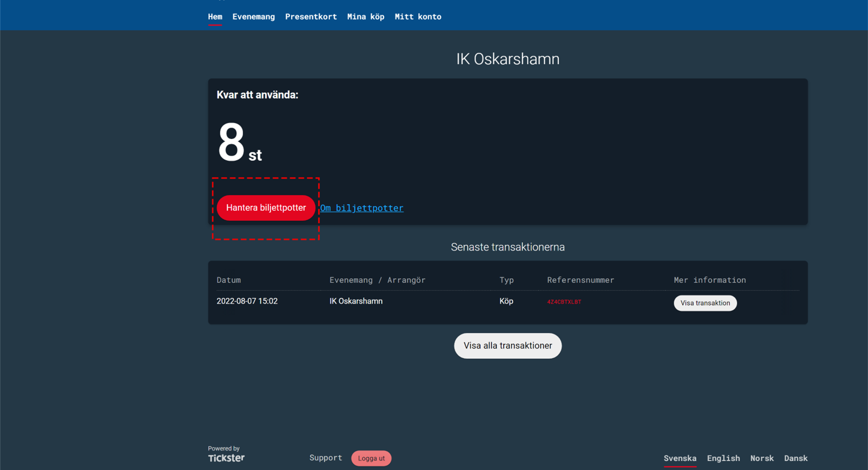Open the Support link in footer
The height and width of the screenshot is (470, 868).
[326, 458]
